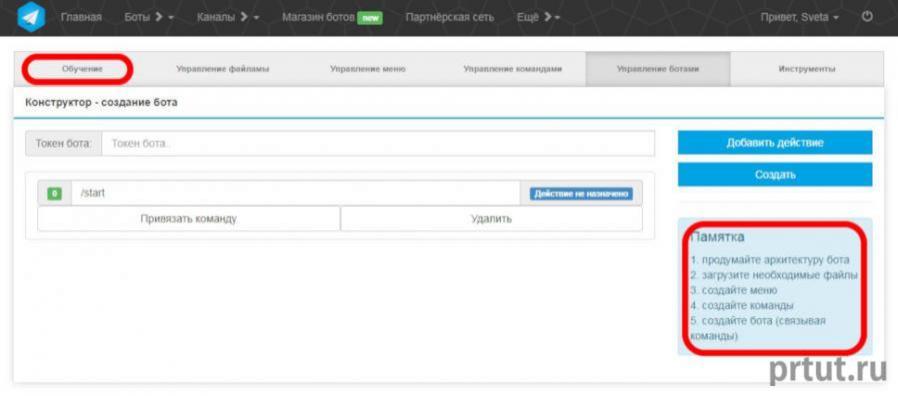Image resolution: width=898 pixels, height=396 pixels.
Task: Click the Telegram paper-plane logo
Action: point(31,17)
